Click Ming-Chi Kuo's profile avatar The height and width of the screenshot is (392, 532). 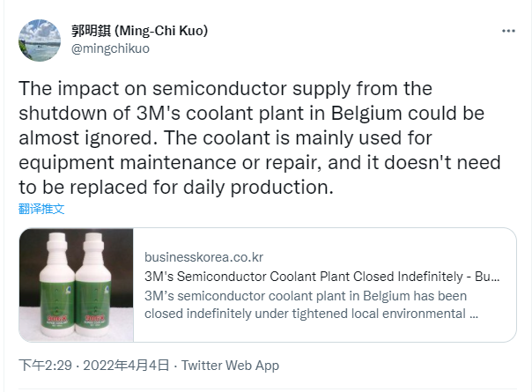pos(39,39)
